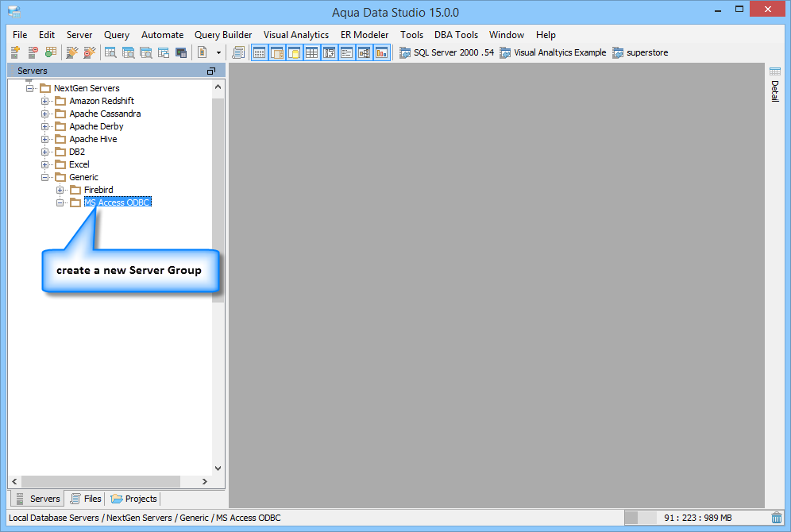Screen dimensions: 791x532
Task: Toggle the highlighted list-form window toolbar button
Action: coord(346,52)
